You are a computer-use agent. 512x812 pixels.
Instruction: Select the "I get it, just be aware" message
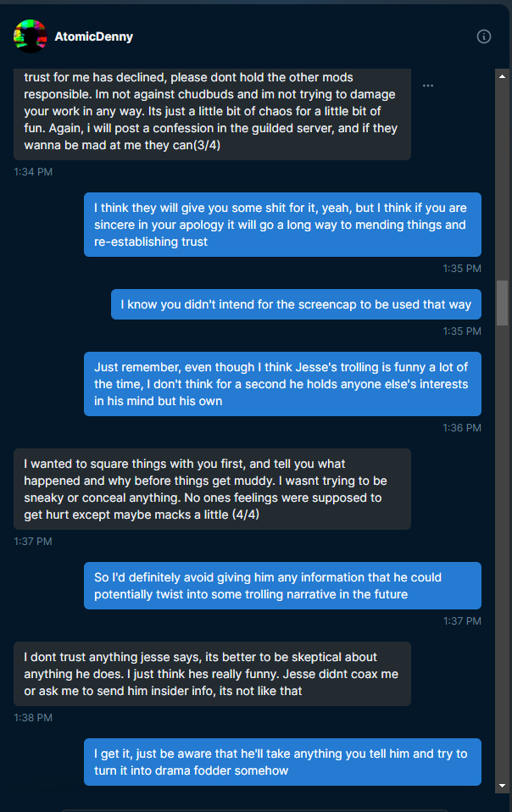(x=282, y=762)
